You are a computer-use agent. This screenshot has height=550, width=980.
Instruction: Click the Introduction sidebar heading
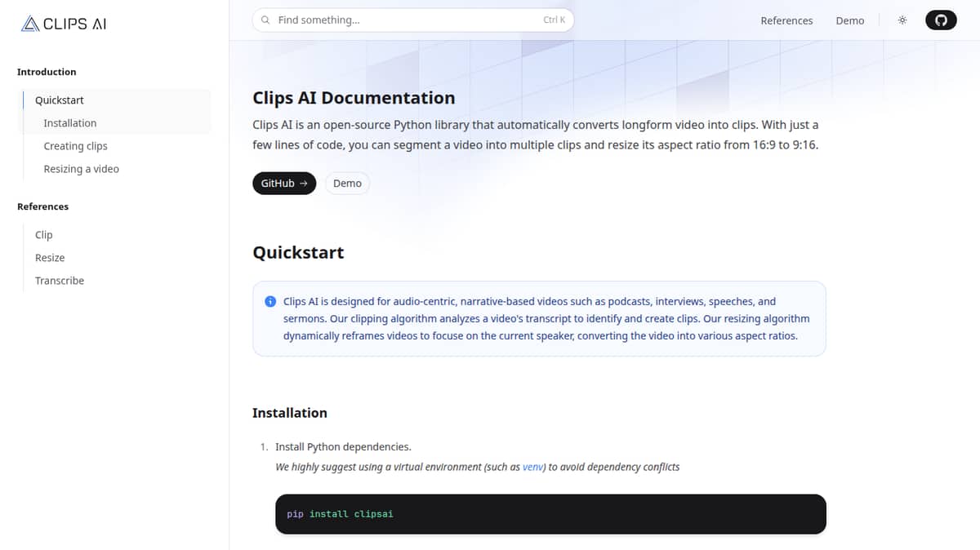[47, 72]
